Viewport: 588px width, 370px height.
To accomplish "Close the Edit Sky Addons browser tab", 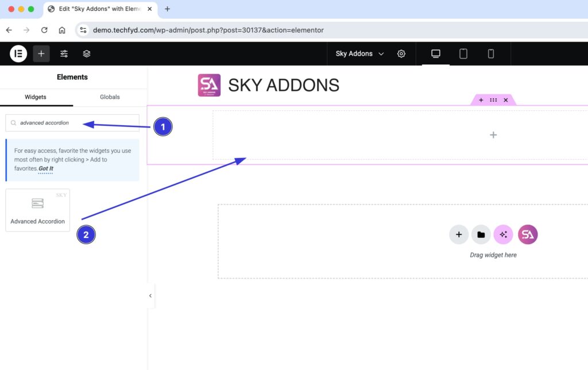I will click(x=150, y=9).
